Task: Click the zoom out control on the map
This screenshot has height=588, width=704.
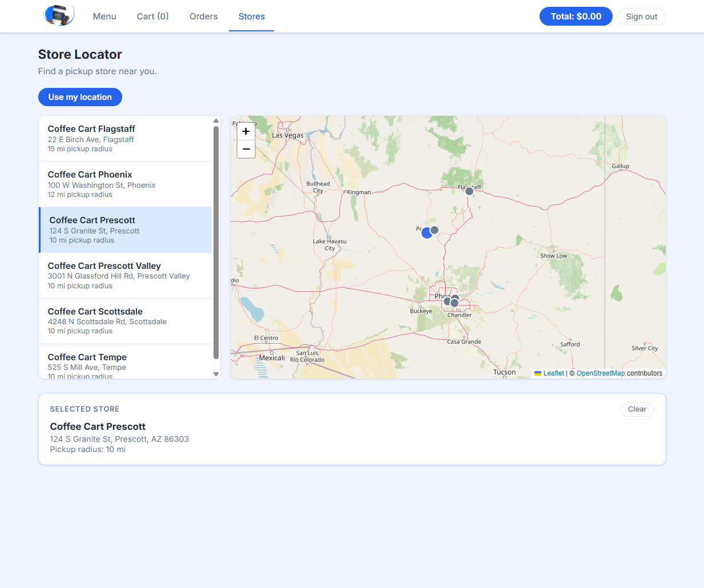Action: pyautogui.click(x=246, y=149)
